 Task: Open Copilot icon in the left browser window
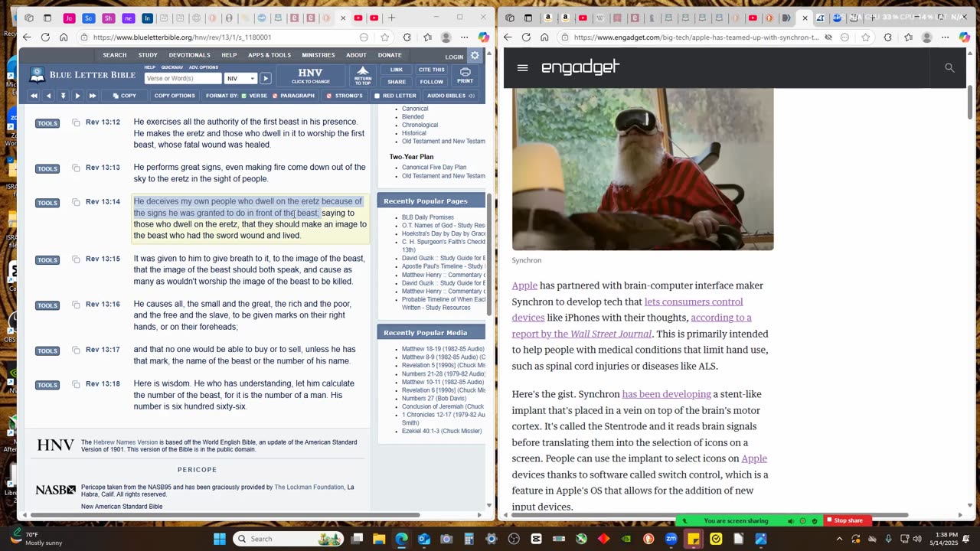tap(483, 37)
